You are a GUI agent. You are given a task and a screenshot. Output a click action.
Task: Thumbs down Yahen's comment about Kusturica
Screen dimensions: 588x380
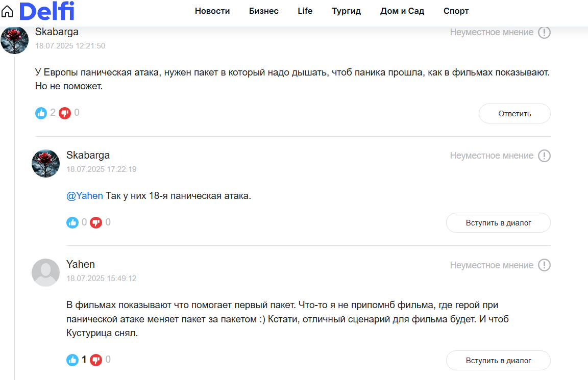click(x=96, y=360)
